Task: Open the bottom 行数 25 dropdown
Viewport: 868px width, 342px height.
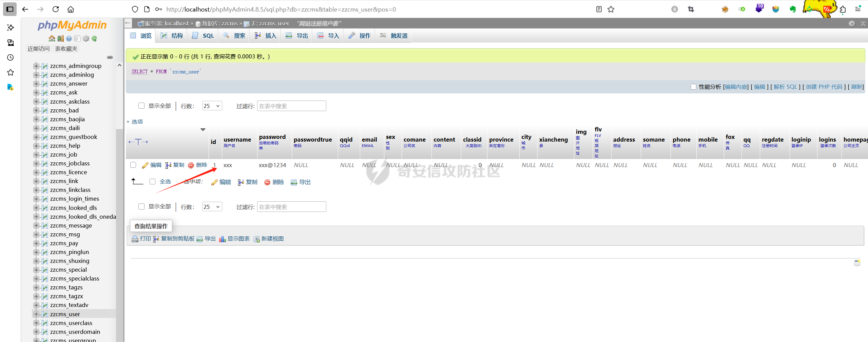Action: tap(212, 207)
